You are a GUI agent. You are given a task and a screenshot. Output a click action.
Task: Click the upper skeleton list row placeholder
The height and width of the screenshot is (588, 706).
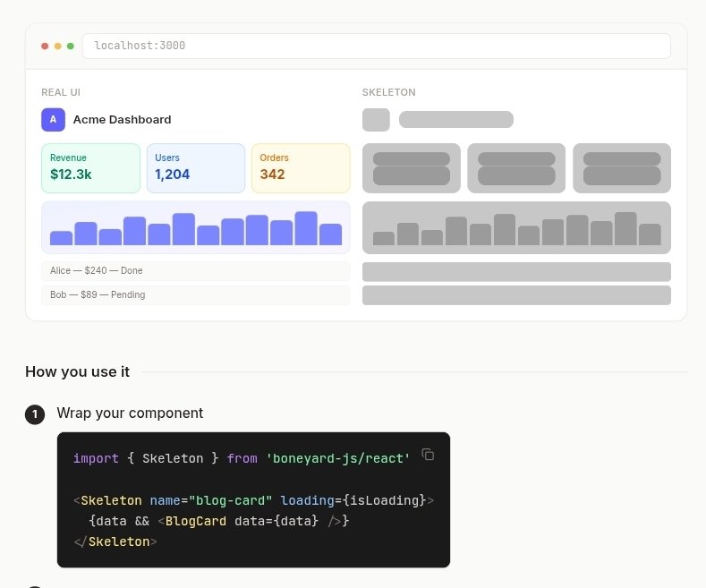click(516, 272)
